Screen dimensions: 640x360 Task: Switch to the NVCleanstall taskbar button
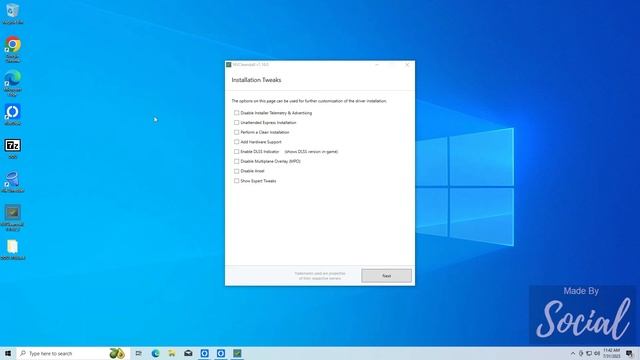pyautogui.click(x=237, y=353)
